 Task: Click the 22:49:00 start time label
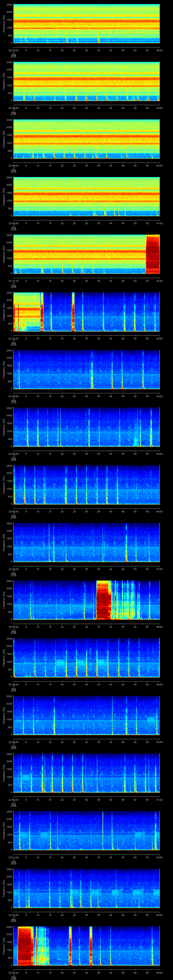[14, 742]
